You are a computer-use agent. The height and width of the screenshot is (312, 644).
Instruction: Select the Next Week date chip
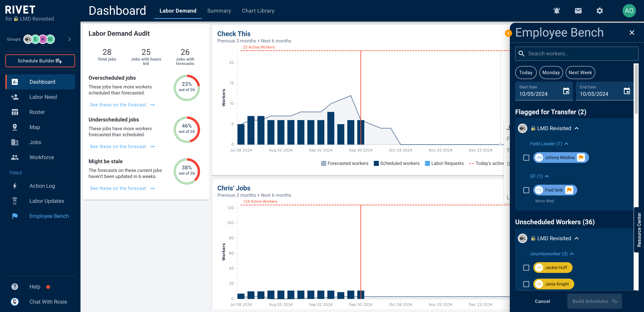coord(580,72)
